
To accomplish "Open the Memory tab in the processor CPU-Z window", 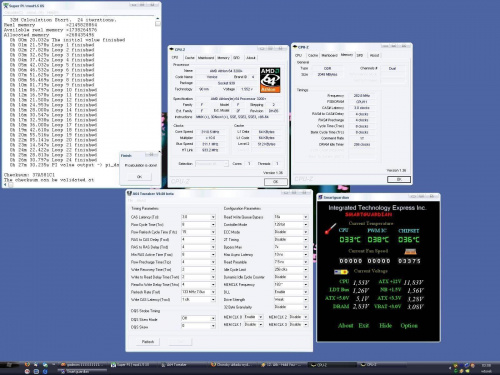I will click(223, 58).
